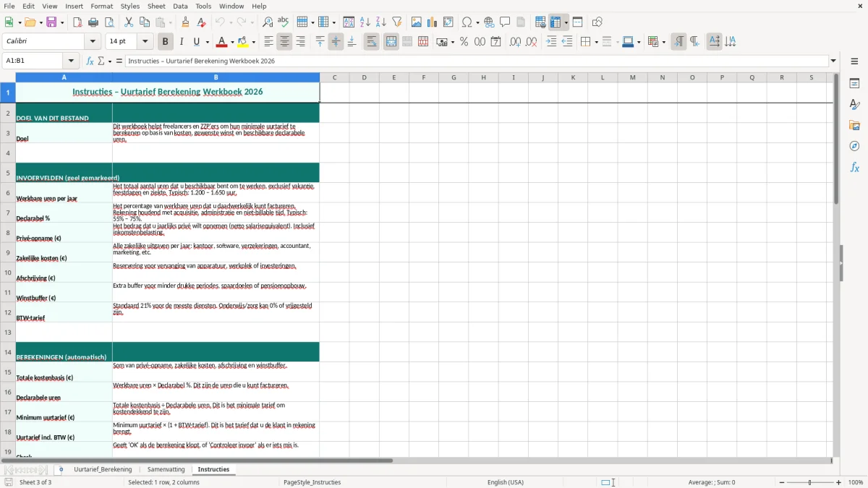This screenshot has width=868, height=488.
Task: Toggle Center Vertically alignment
Action: pyautogui.click(x=336, y=42)
